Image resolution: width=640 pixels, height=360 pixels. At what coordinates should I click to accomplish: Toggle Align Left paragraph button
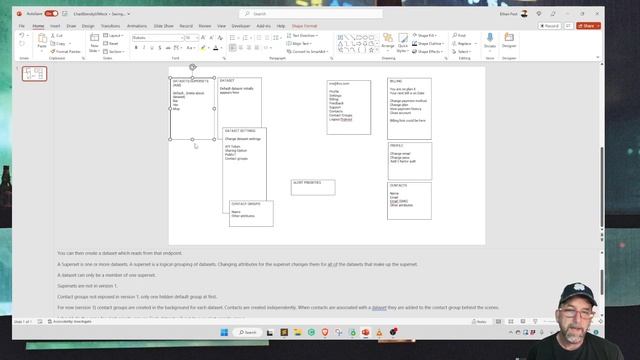[233, 48]
